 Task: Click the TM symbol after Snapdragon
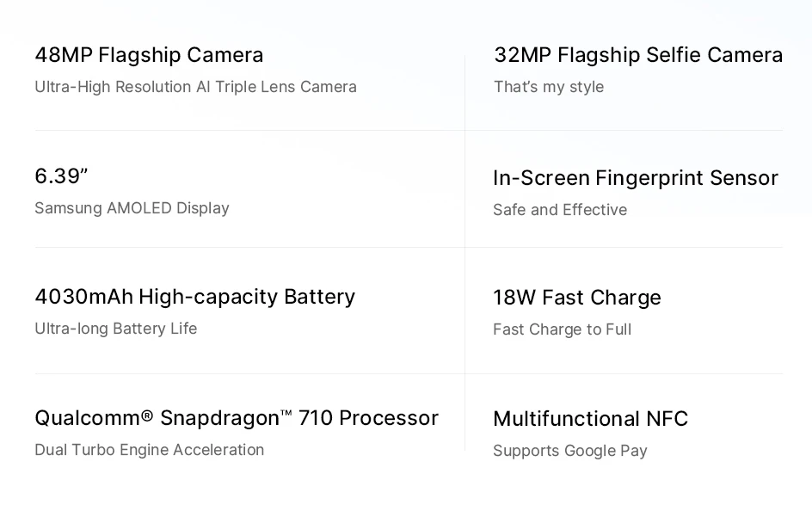point(286,414)
